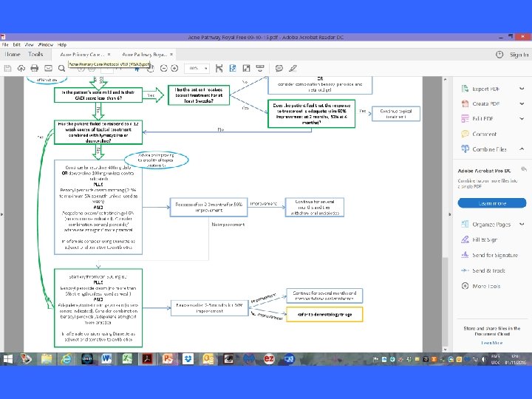Open the Send for Signature tool
Viewport: 532px width, 399px height.
click(495, 255)
